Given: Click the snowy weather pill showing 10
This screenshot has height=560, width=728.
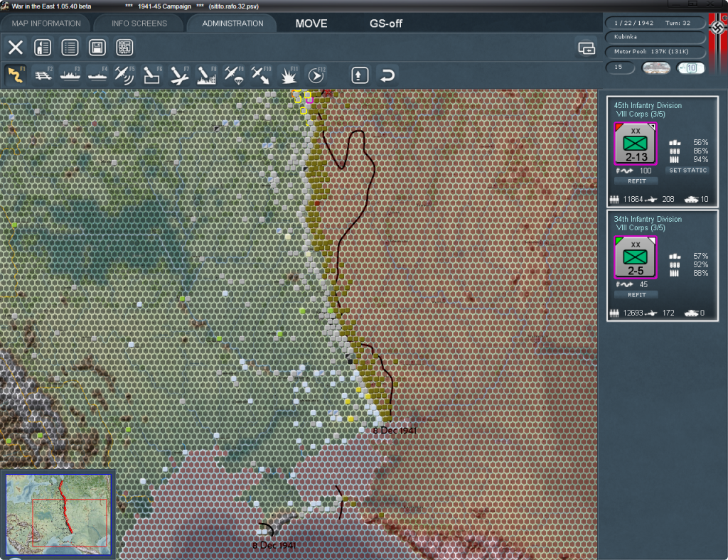Looking at the screenshot, I should coord(690,68).
